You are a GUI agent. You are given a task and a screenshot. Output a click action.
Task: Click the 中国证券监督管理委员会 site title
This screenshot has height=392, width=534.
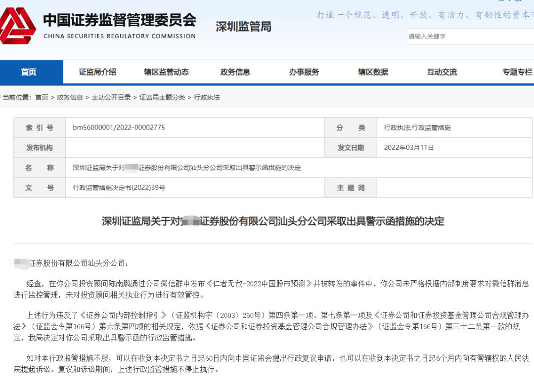pyautogui.click(x=120, y=20)
